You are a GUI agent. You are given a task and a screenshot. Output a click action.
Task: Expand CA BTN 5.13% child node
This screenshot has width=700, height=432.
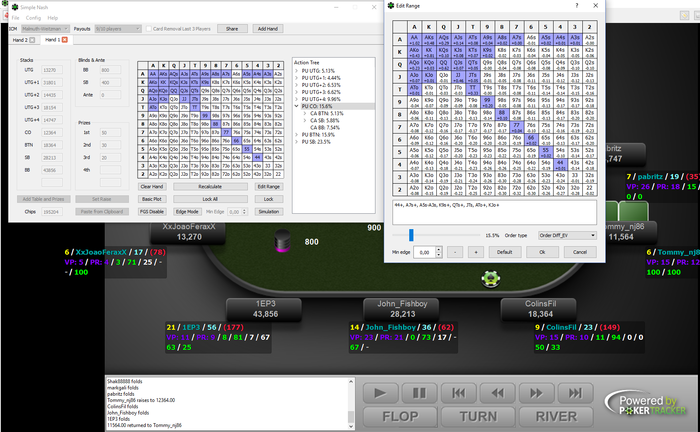(x=305, y=113)
